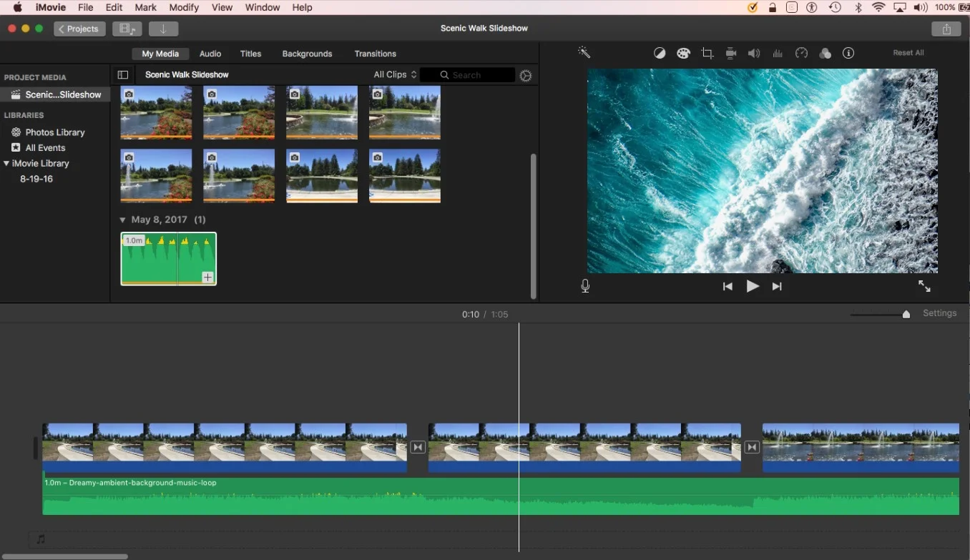The width and height of the screenshot is (970, 560).
Task: Switch to the My Media tab
Action: tap(160, 54)
